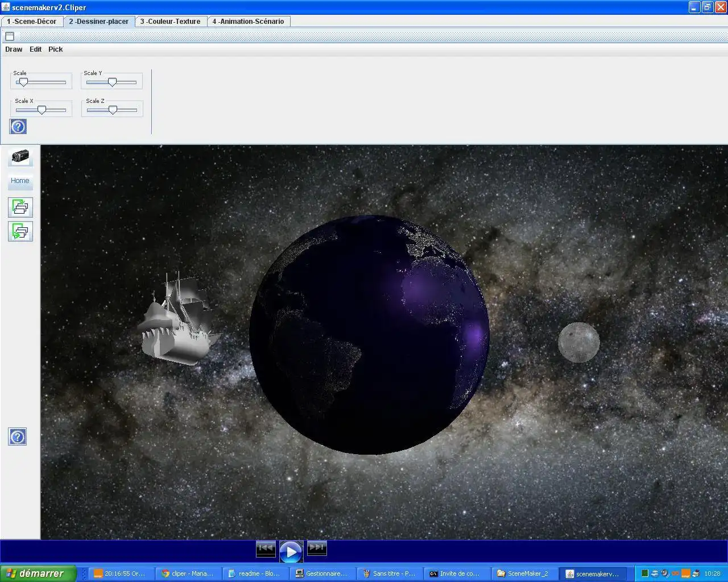Click the démarrer Start button
Image resolution: width=728 pixels, height=582 pixels.
[38, 573]
